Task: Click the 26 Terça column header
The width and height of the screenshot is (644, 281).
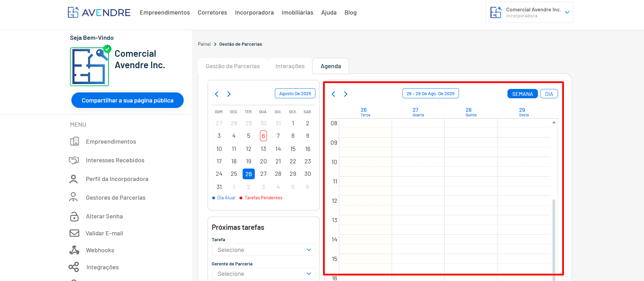Action: click(365, 112)
